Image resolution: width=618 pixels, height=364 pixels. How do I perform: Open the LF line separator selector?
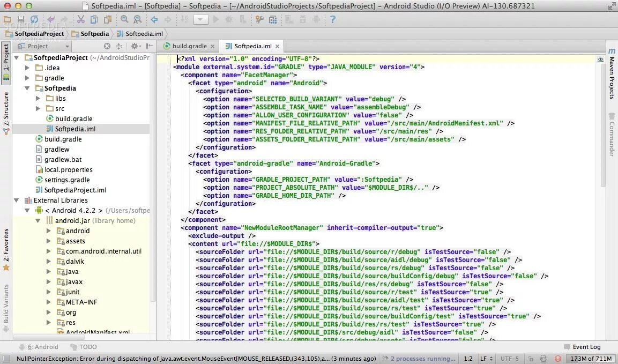click(486, 359)
